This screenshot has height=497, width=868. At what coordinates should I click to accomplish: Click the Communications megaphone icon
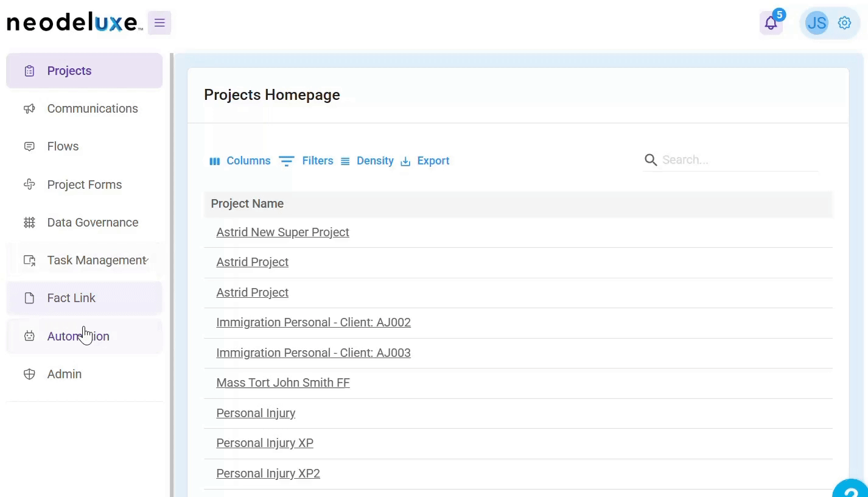[x=29, y=109]
